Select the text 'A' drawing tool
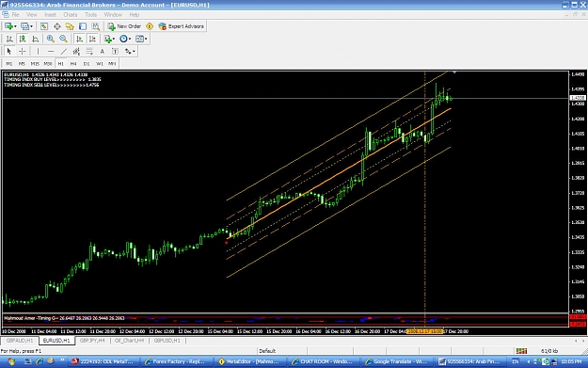Image resolution: width=588 pixels, height=368 pixels. coord(102,52)
